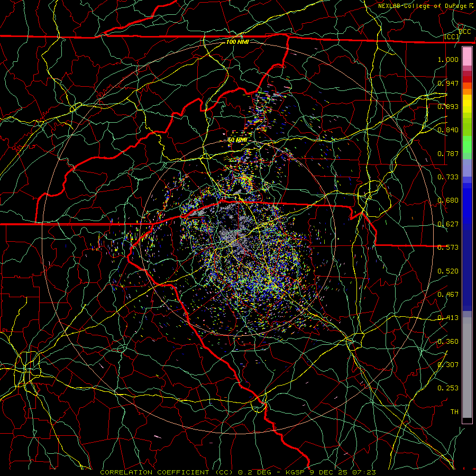
Task: Click the 0.627 scale value
Action: [x=448, y=224]
